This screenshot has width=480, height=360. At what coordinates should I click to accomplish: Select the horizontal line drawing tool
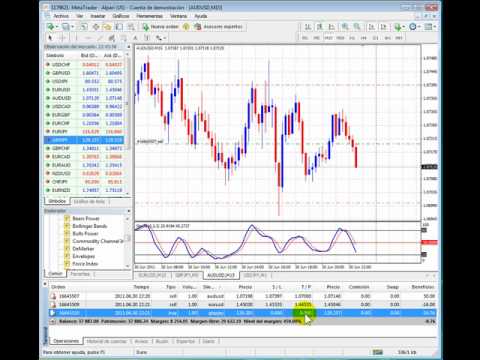[x=88, y=38]
